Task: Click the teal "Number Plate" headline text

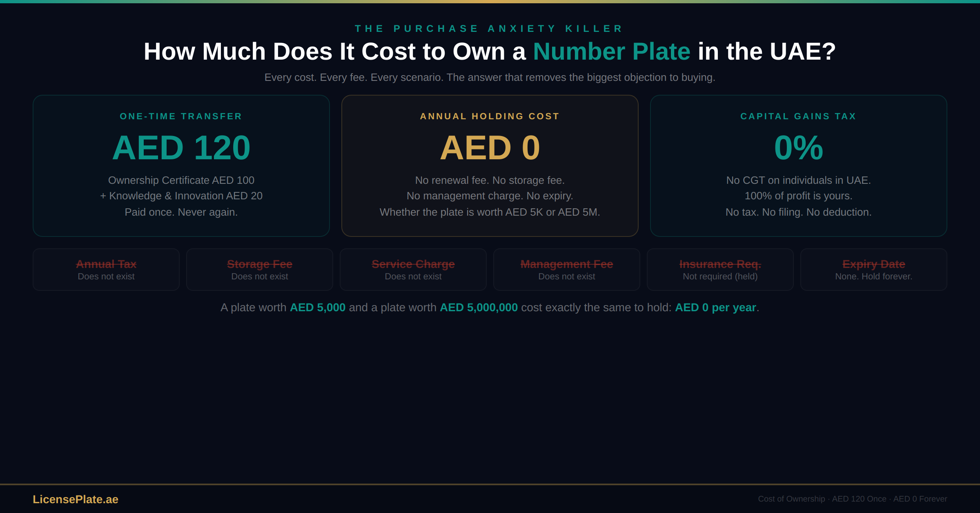Action: [x=611, y=52]
